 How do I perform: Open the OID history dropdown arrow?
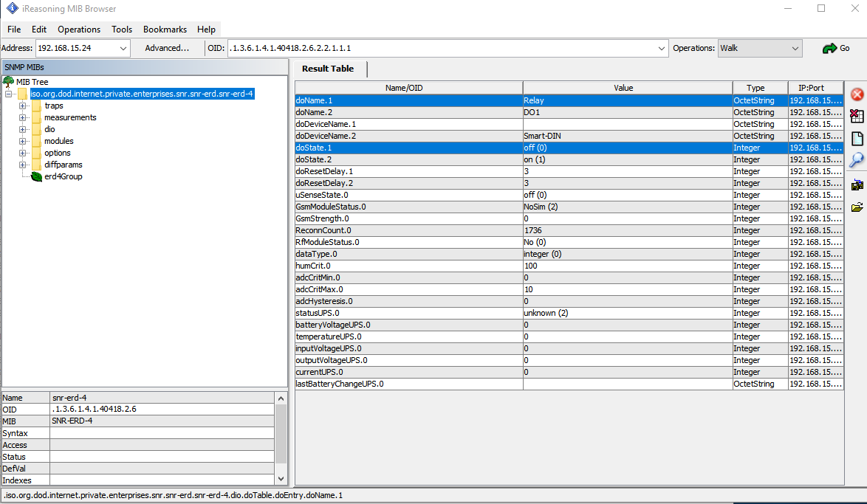coord(661,49)
